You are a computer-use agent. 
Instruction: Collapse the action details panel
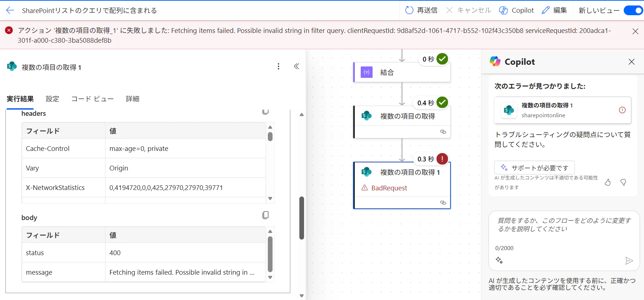pyautogui.click(x=296, y=66)
